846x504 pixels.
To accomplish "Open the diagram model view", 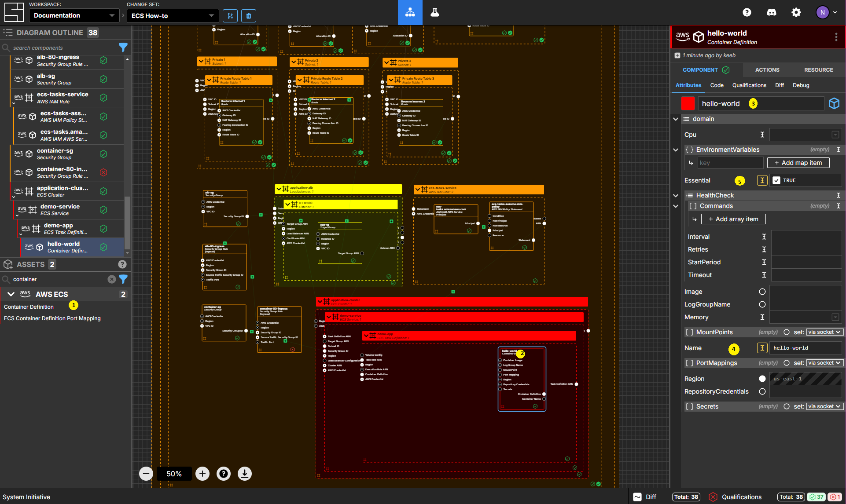I will (410, 12).
